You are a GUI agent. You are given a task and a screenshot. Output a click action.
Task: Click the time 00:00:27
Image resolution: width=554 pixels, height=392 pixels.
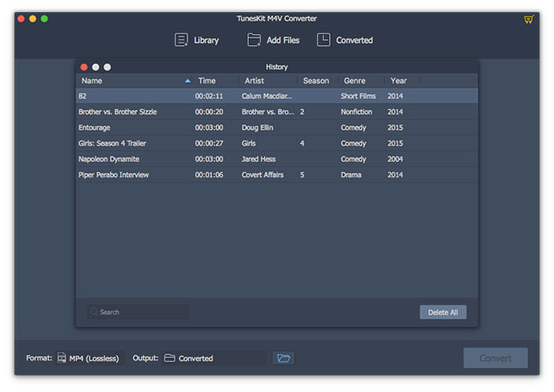(209, 143)
